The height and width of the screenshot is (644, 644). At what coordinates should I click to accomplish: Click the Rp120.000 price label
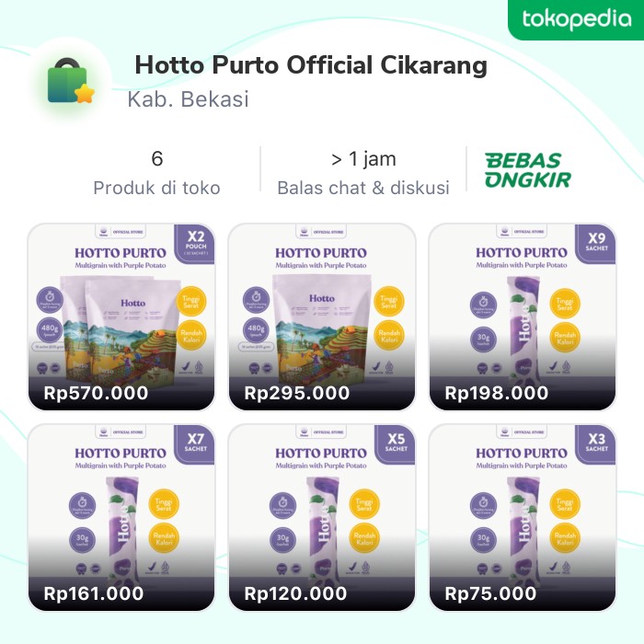point(295,593)
